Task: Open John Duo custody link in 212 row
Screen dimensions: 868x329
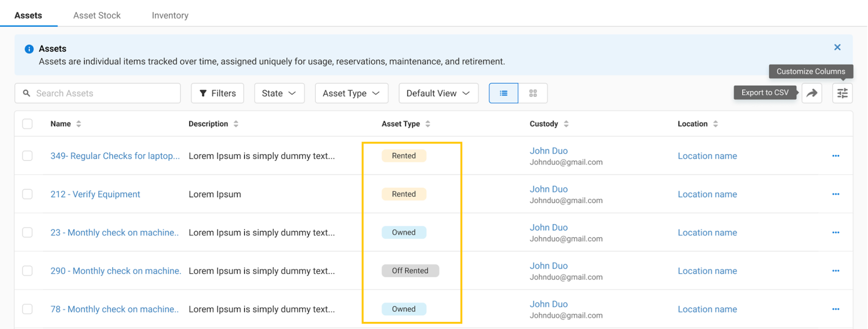Action: point(548,189)
